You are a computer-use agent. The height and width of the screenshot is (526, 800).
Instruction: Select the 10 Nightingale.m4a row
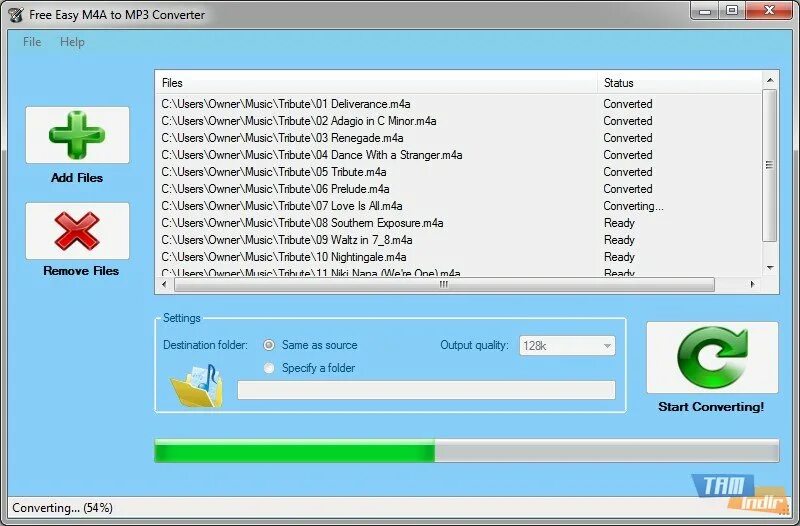pyautogui.click(x=458, y=257)
